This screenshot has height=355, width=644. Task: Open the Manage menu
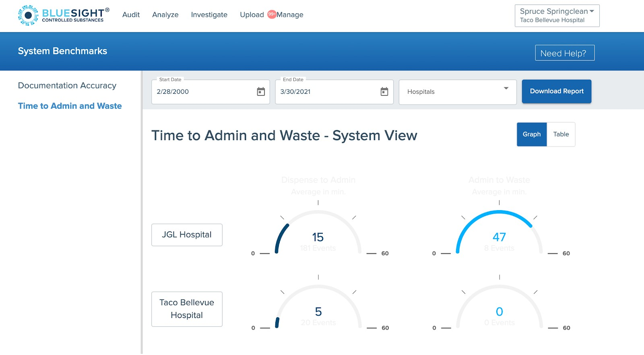coord(290,15)
